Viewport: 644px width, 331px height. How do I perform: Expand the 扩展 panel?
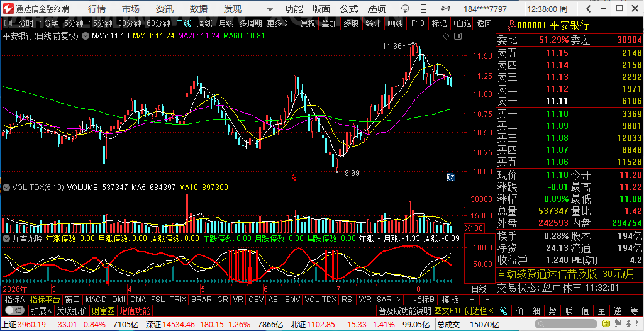41,310
